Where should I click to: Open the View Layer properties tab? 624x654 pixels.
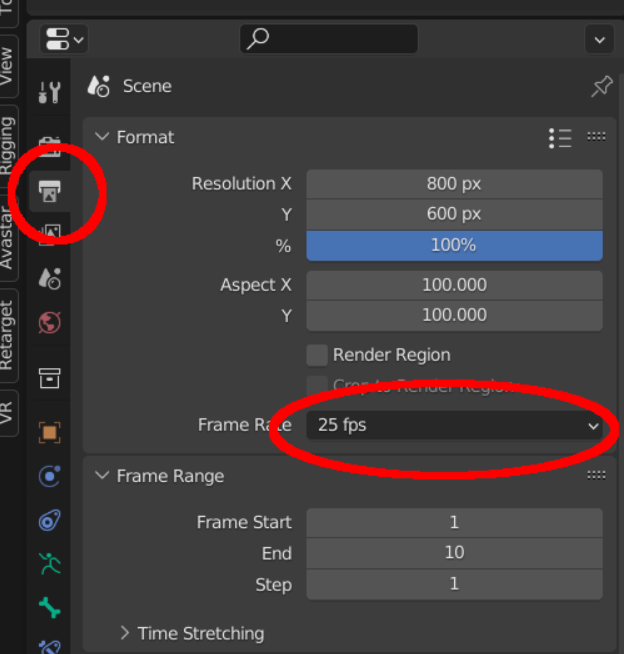(x=50, y=234)
